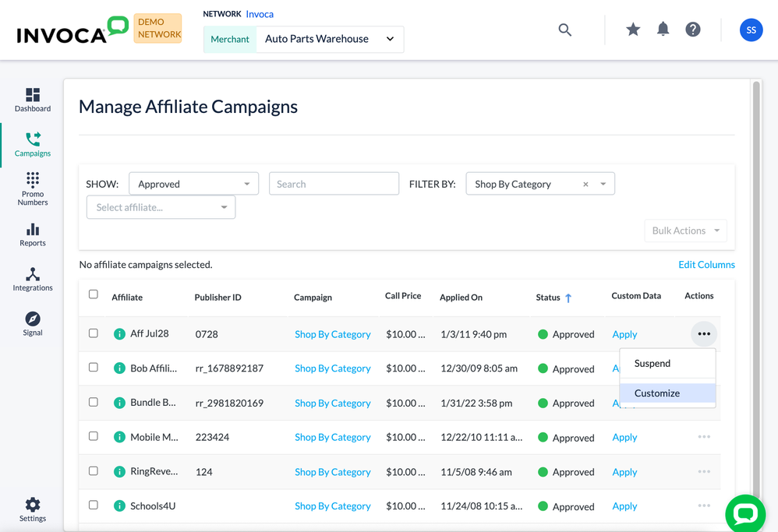Select the Bundle B... row checkbox
Screen dimensions: 778x532
coord(94,402)
